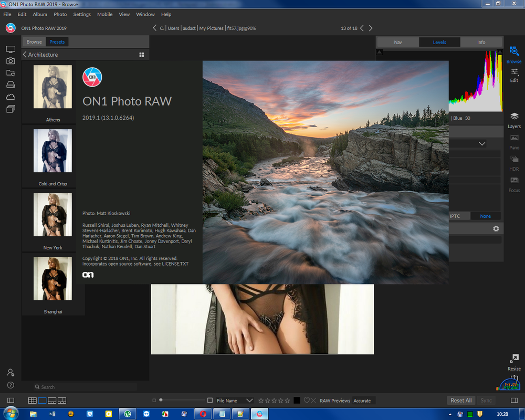The image size is (525, 420).
Task: Go to next photo arrow near 13 of 18
Action: [371, 28]
